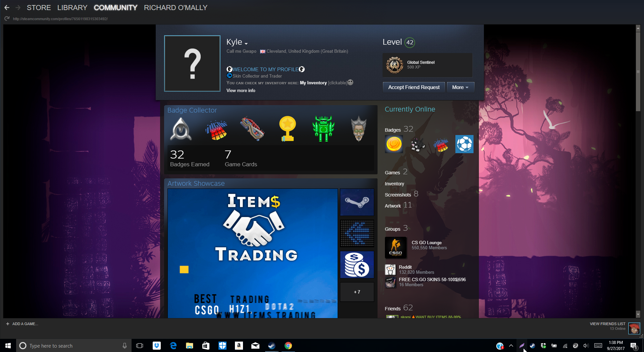Click the green robot badge in Badge Collector
Screen dimensions: 644x352
(x=323, y=129)
